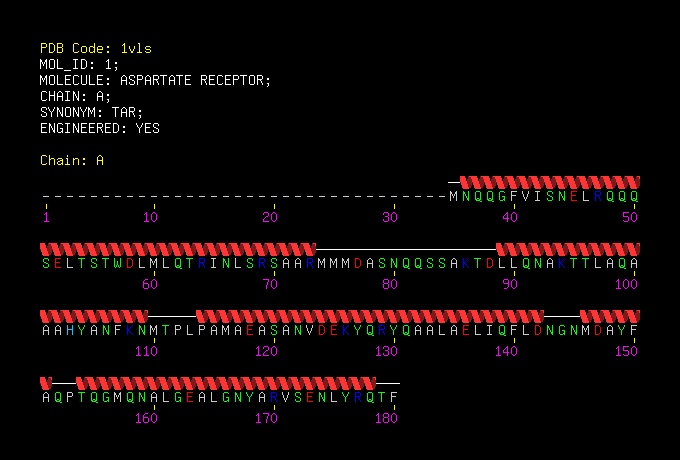Click the short loop above residues MTPL
This screenshot has width=680, height=460.
pos(172,316)
